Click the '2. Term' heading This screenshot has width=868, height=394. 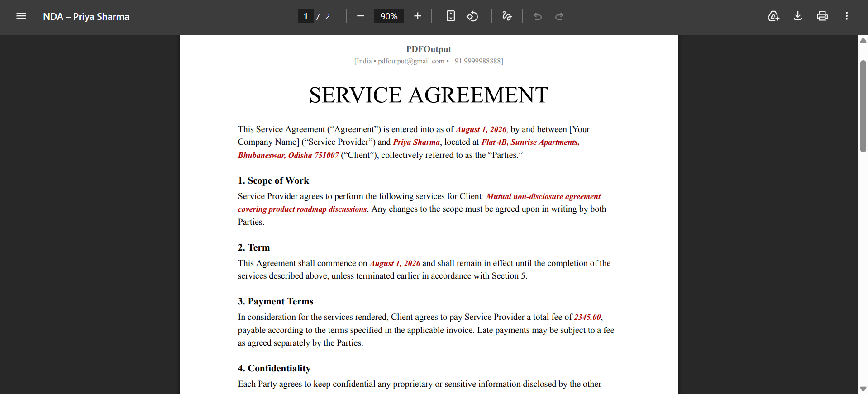(x=254, y=247)
